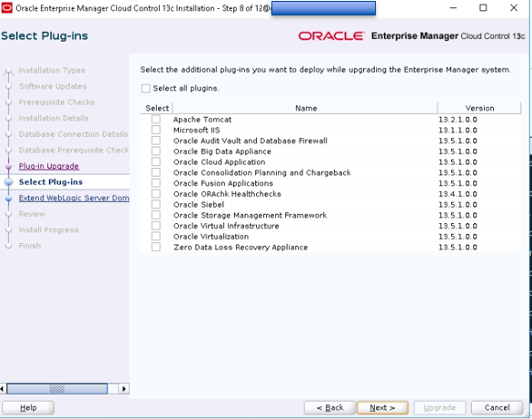Check the Oracle Fusion Applications checkbox
This screenshot has height=419, width=532.
click(156, 183)
